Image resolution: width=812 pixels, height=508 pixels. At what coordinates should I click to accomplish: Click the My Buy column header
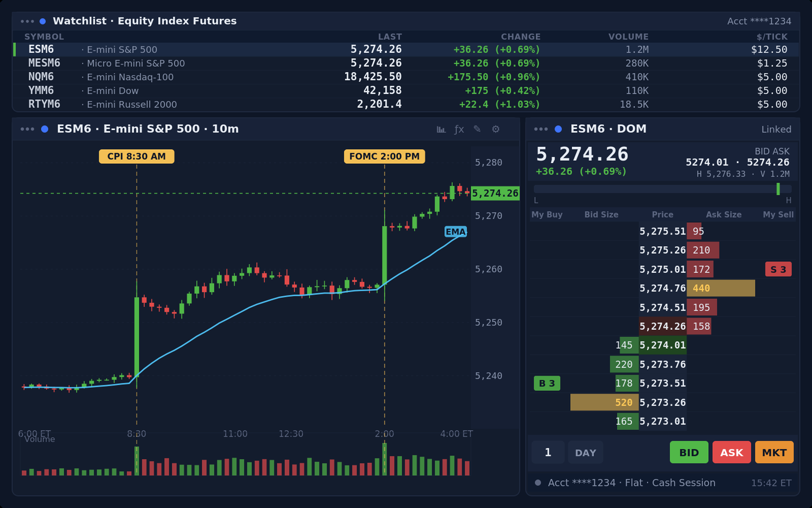coord(547,215)
